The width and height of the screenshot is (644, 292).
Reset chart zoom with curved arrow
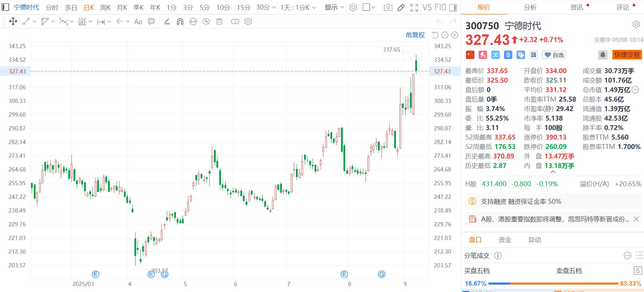tap(435, 35)
